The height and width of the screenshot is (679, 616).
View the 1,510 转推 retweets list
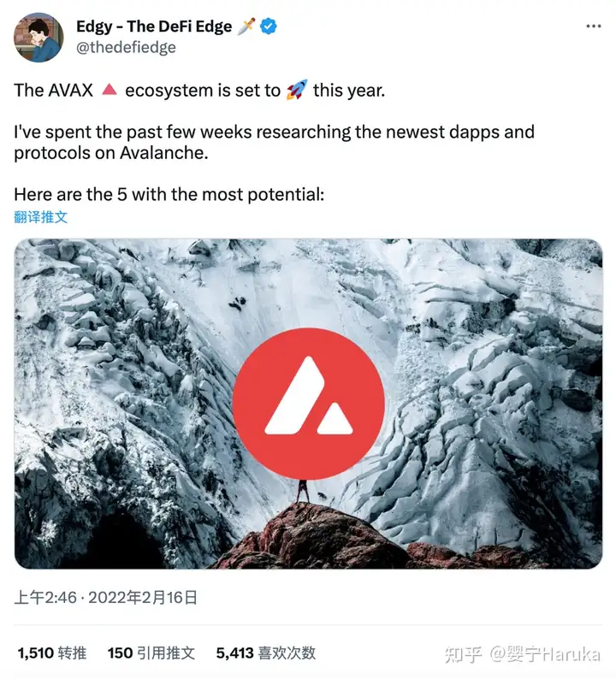point(52,653)
